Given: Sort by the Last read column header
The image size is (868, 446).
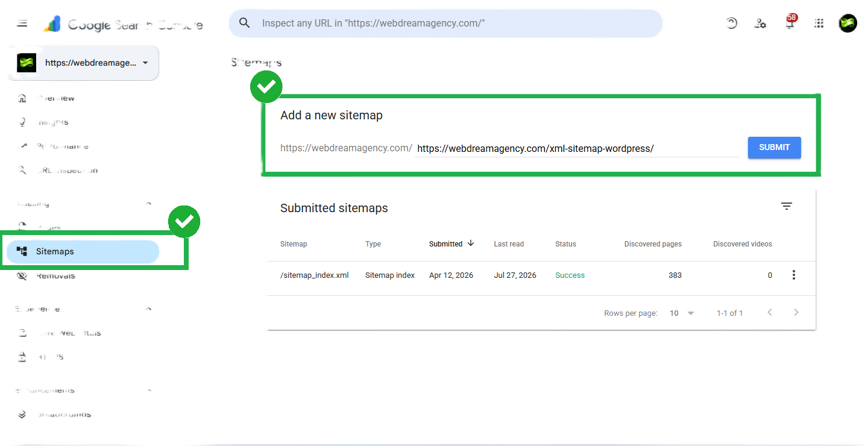Looking at the screenshot, I should coord(509,244).
